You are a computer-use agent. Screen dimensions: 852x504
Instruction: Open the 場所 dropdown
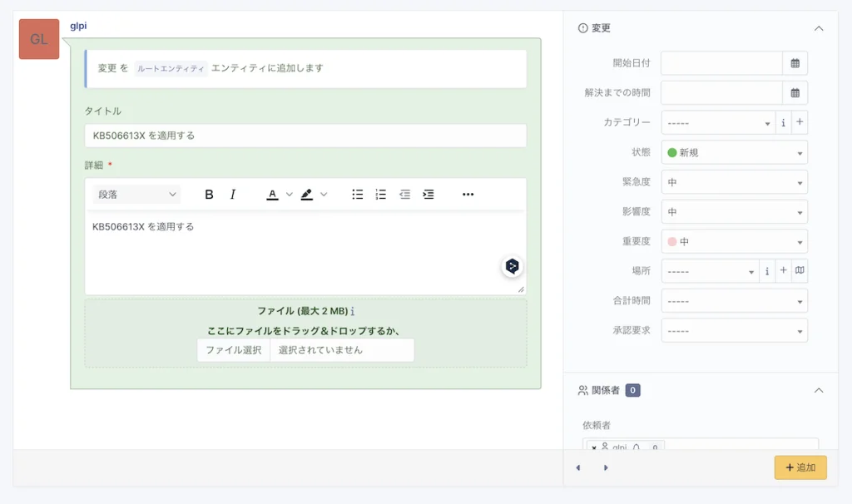710,271
